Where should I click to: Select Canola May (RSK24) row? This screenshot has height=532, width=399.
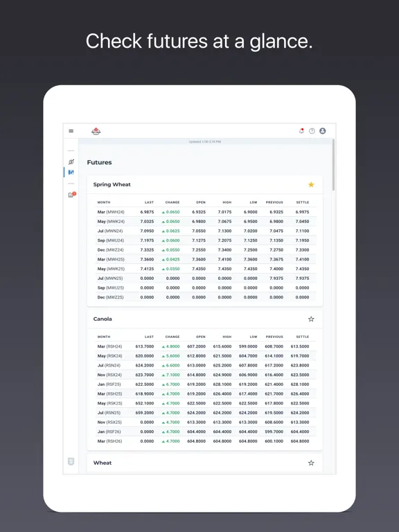pos(205,356)
